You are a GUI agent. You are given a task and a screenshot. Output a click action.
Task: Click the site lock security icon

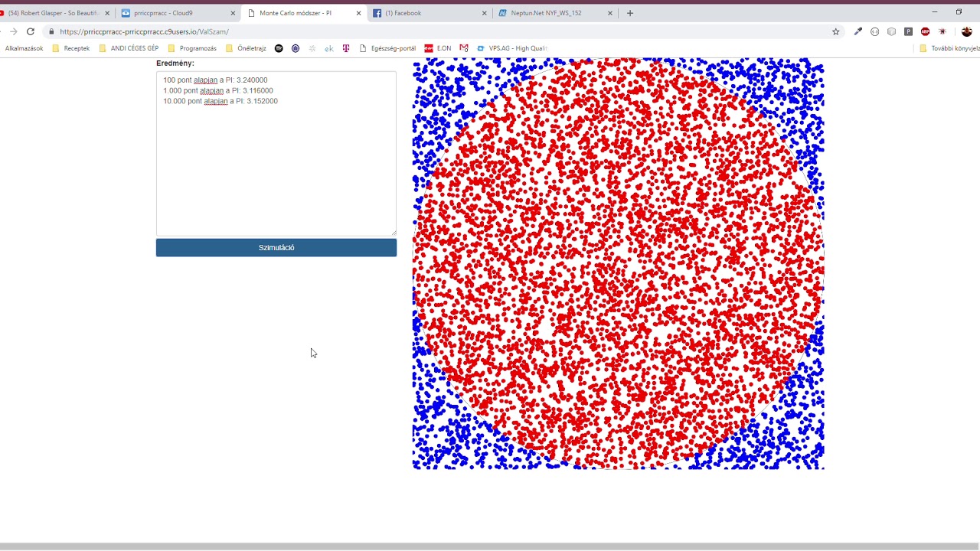[51, 31]
